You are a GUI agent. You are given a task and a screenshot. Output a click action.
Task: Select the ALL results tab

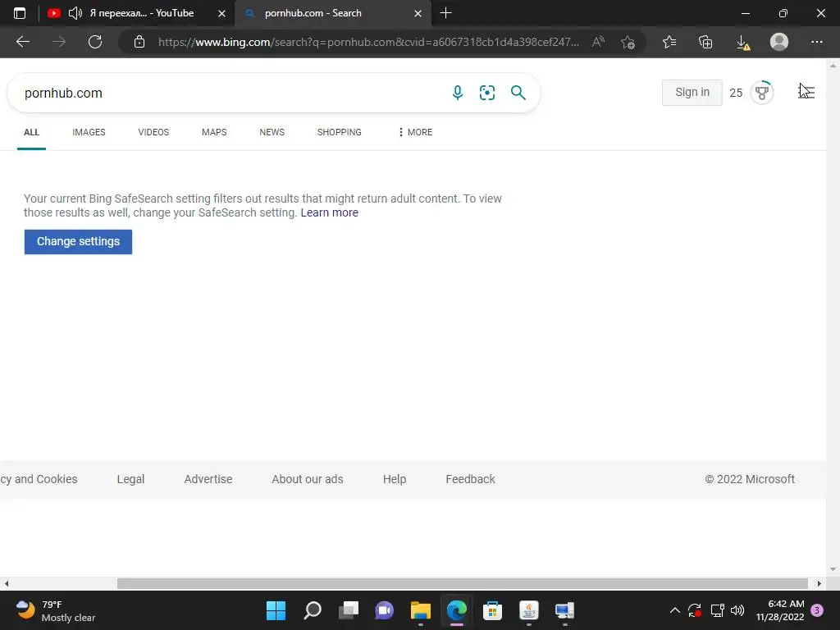click(32, 132)
